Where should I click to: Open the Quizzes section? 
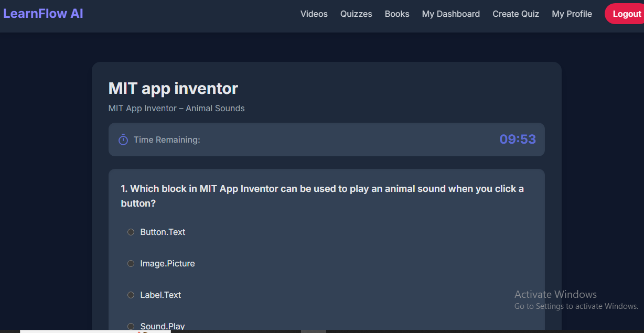tap(356, 14)
